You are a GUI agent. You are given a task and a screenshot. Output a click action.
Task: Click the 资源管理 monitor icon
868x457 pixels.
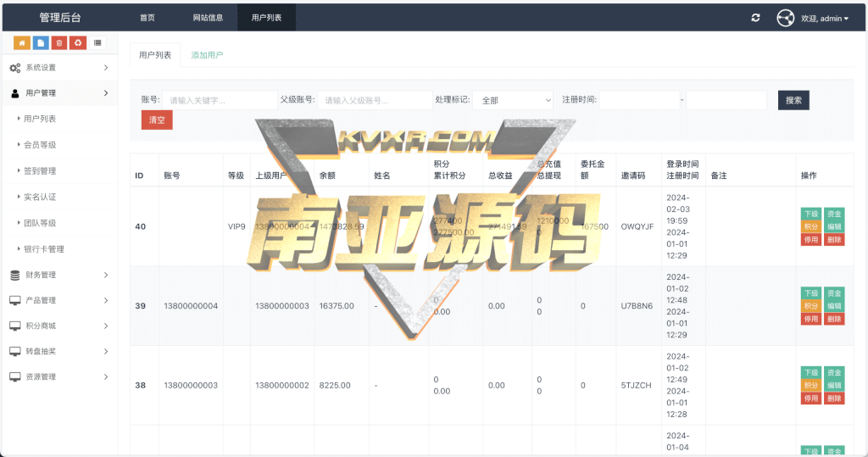pyautogui.click(x=15, y=376)
